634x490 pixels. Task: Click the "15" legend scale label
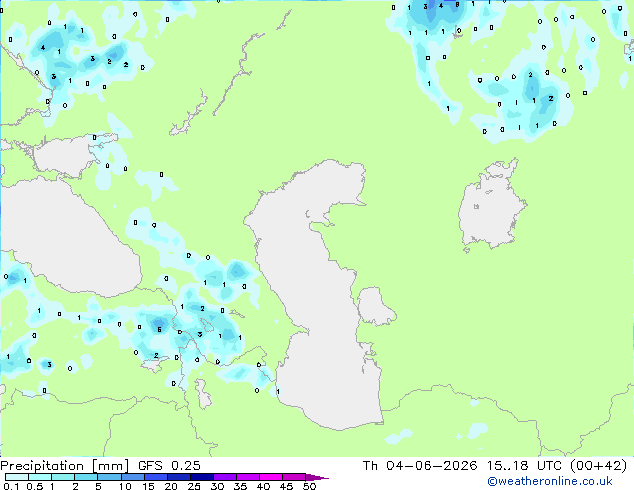(148, 486)
